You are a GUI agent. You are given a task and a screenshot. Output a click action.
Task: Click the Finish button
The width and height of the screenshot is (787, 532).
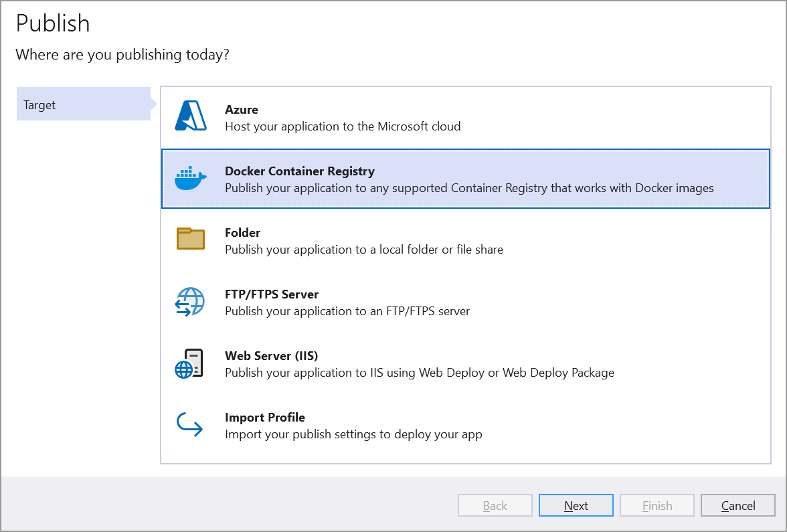pyautogui.click(x=657, y=505)
